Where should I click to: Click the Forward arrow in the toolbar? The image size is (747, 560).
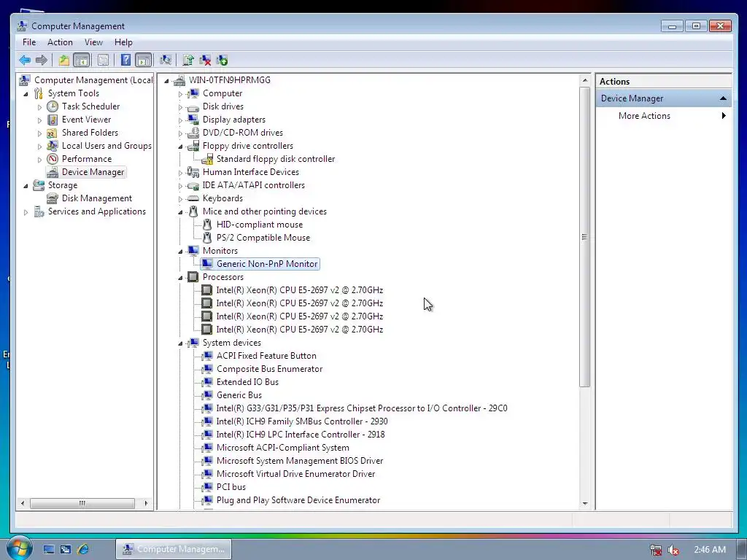(42, 60)
